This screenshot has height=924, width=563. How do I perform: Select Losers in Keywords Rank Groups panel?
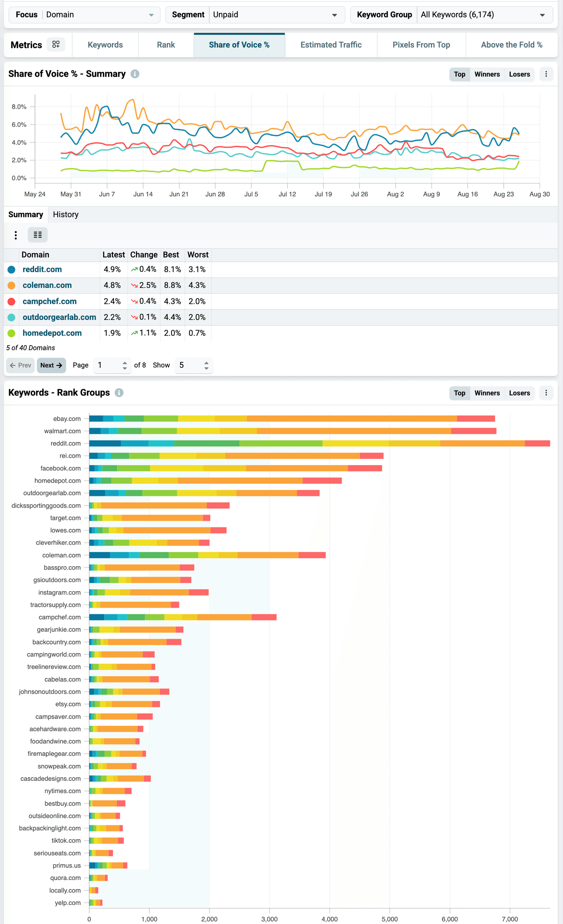tap(519, 393)
